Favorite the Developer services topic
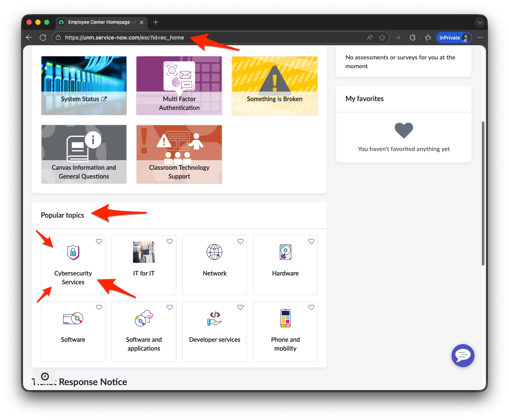The height and width of the screenshot is (420, 509). coord(240,307)
